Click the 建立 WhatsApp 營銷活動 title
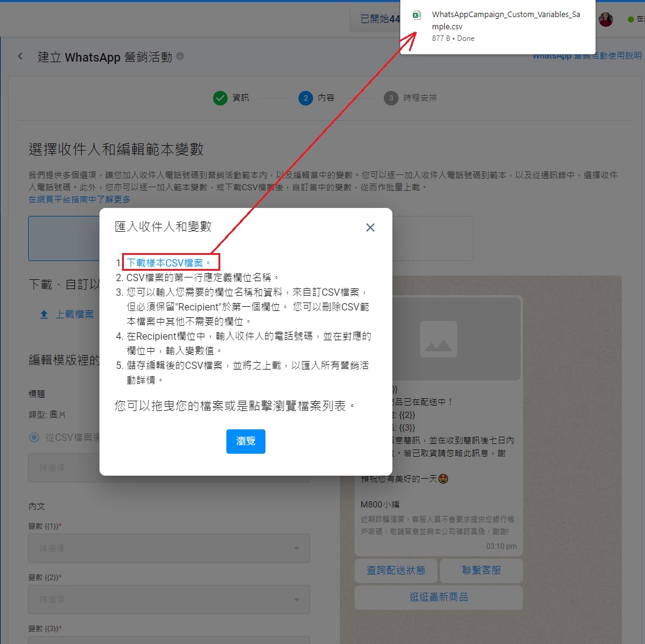The height and width of the screenshot is (644, 645). (105, 57)
